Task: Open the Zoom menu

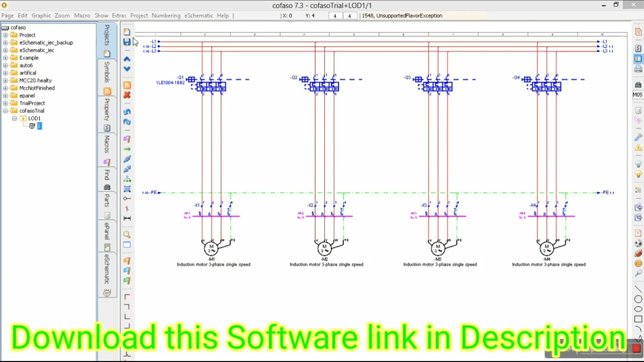Action: click(62, 16)
